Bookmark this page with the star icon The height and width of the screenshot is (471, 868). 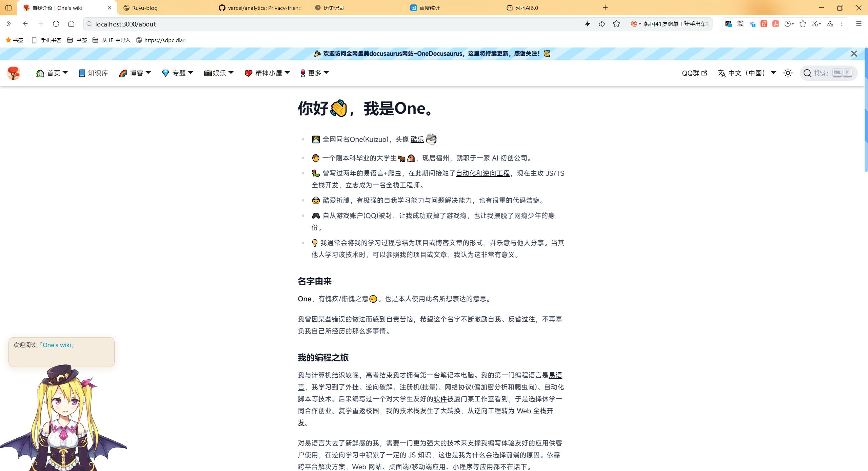[616, 24]
